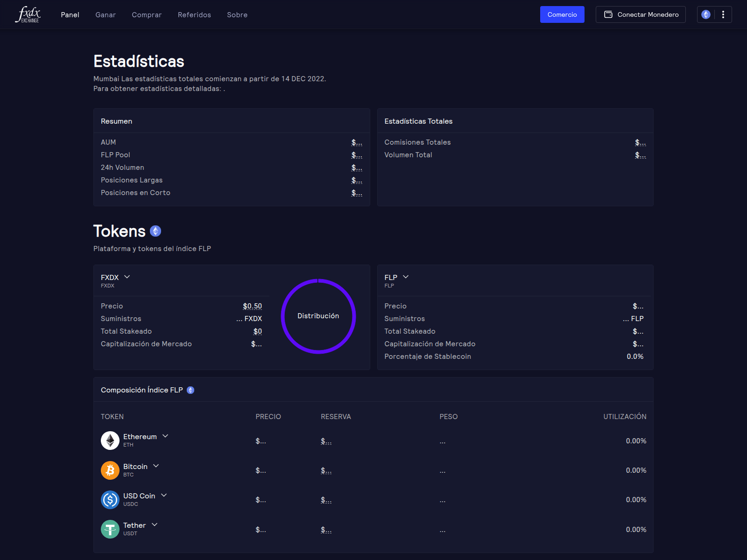Click the Ethereum network icon in header
The image size is (747, 560).
point(706,14)
